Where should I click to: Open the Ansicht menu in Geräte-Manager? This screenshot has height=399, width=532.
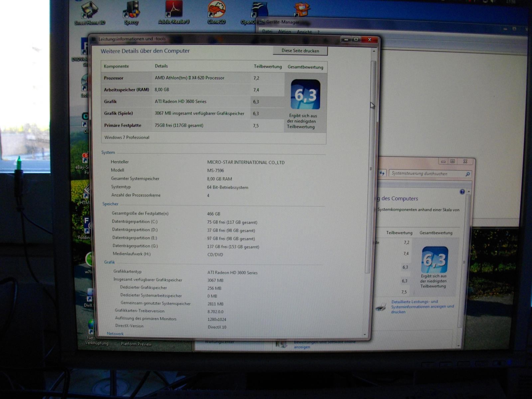coord(304,32)
